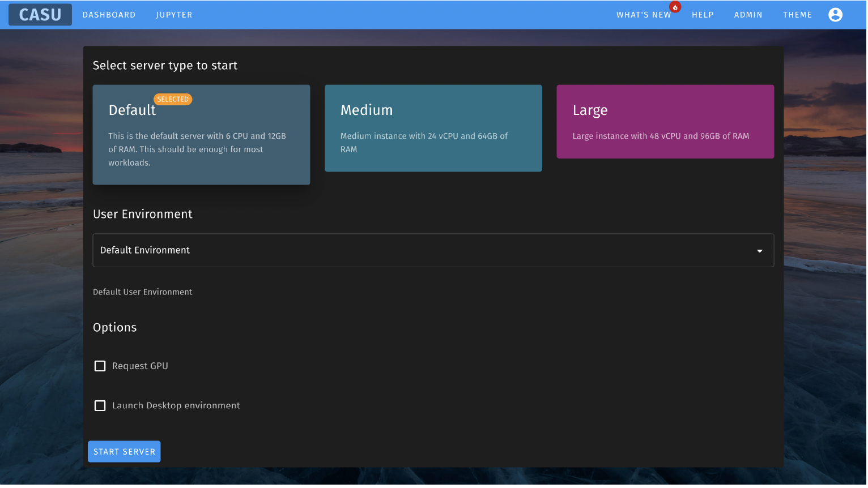Click the 'Default User Environment' helper text

(x=143, y=293)
